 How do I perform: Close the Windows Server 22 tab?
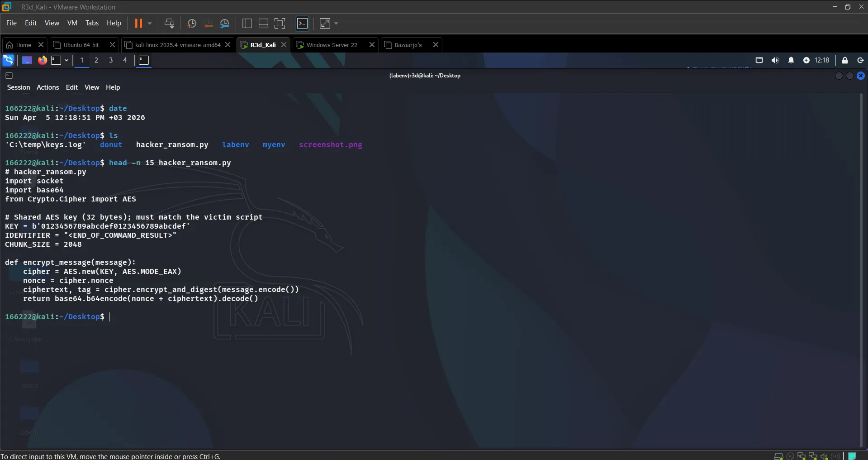point(372,45)
